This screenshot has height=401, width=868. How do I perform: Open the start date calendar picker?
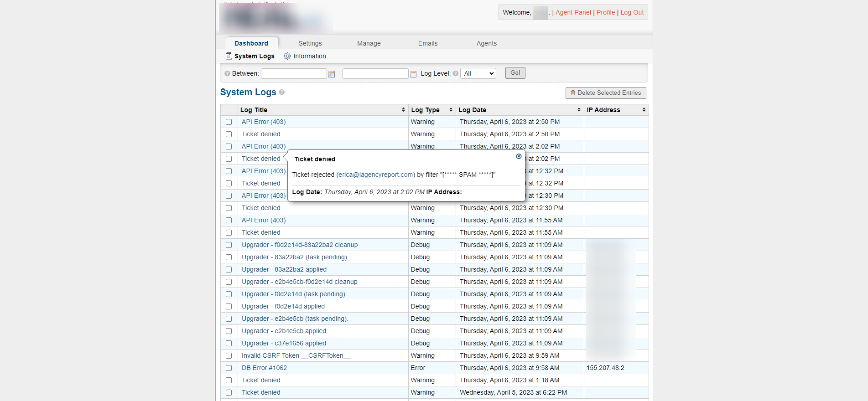(332, 74)
